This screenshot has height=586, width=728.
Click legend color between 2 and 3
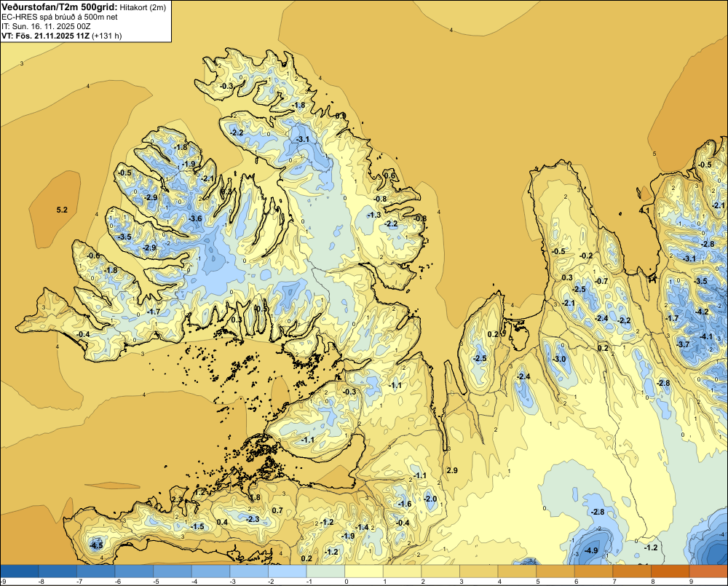pos(440,571)
